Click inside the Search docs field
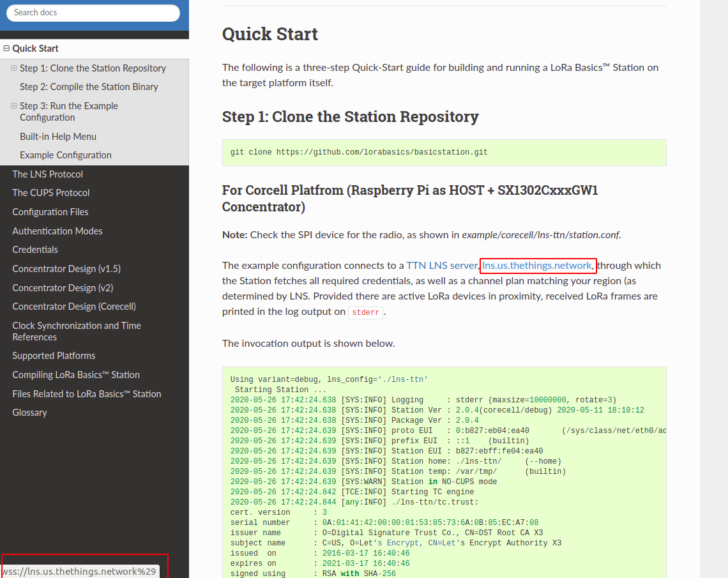Image resolution: width=728 pixels, height=578 pixels. tap(93, 13)
